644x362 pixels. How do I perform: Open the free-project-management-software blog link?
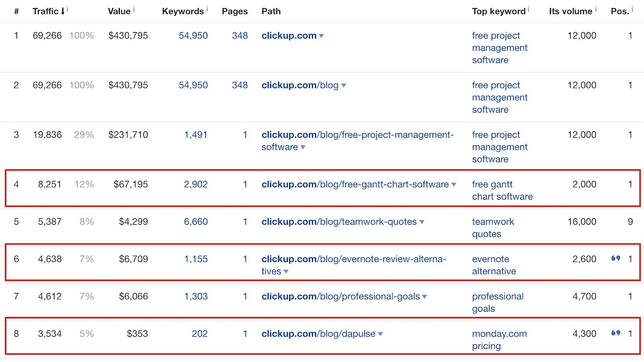(x=358, y=141)
